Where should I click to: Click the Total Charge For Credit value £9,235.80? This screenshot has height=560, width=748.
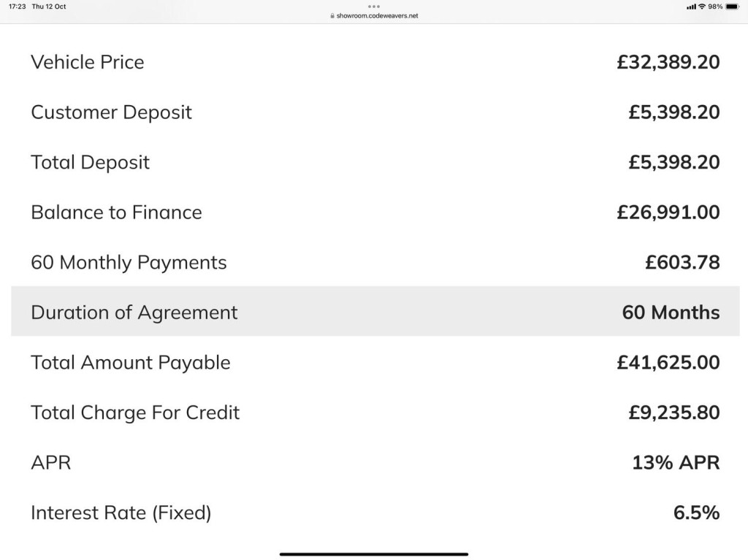(x=673, y=413)
